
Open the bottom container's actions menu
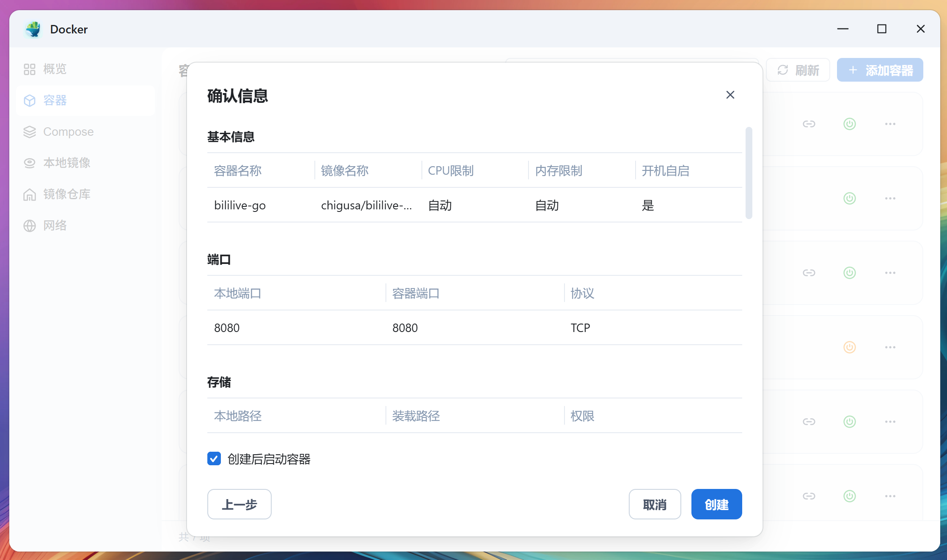(x=890, y=496)
